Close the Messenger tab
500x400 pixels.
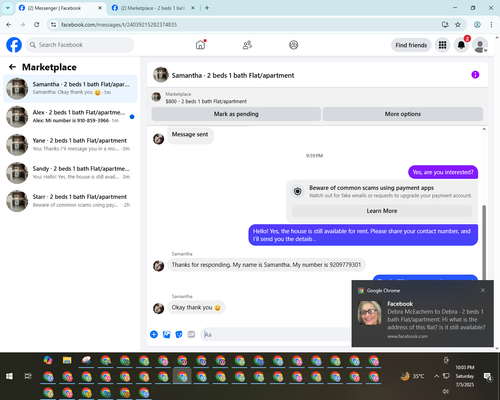[x=100, y=8]
